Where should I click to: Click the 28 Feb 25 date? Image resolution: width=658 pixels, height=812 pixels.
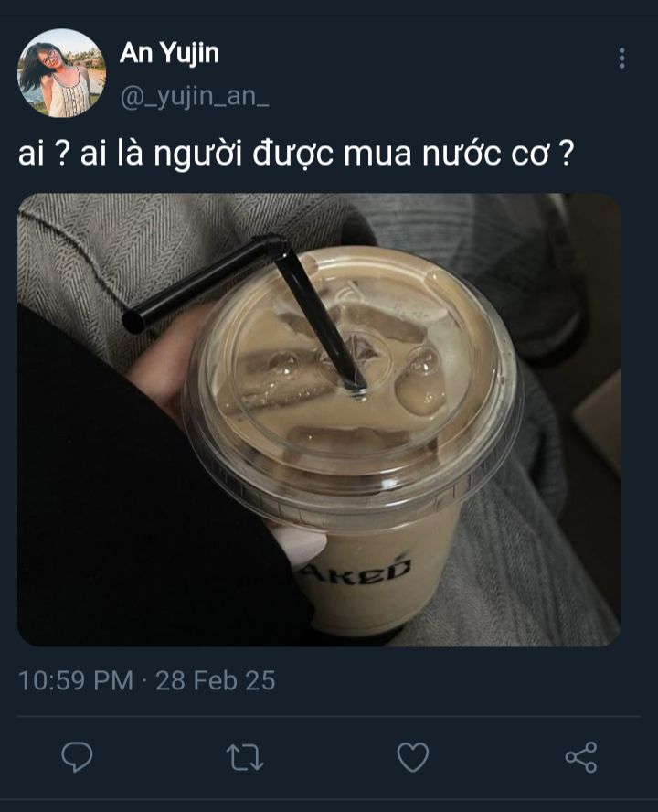216,680
